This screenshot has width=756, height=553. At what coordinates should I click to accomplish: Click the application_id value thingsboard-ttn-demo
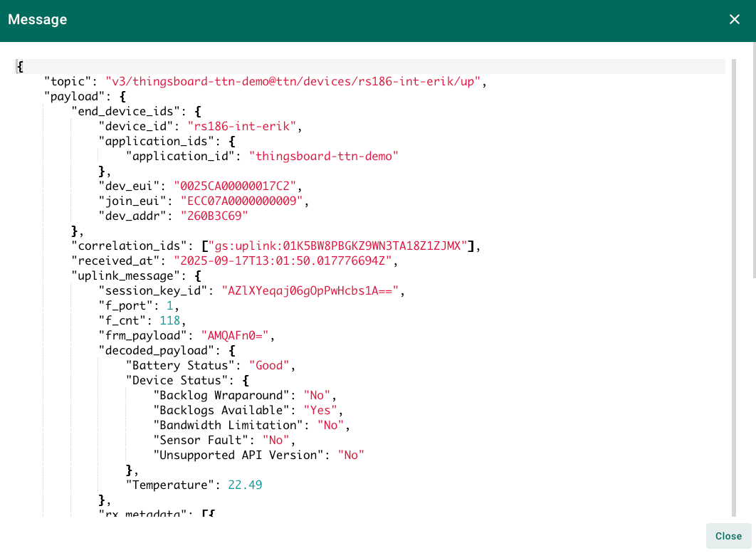[322, 156]
